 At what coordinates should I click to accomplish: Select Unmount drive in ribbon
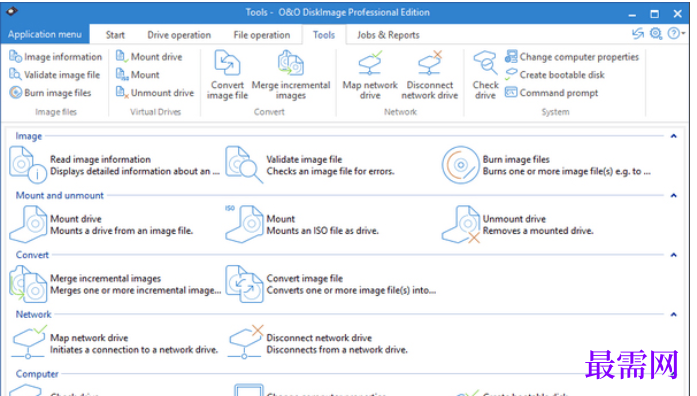pos(155,92)
